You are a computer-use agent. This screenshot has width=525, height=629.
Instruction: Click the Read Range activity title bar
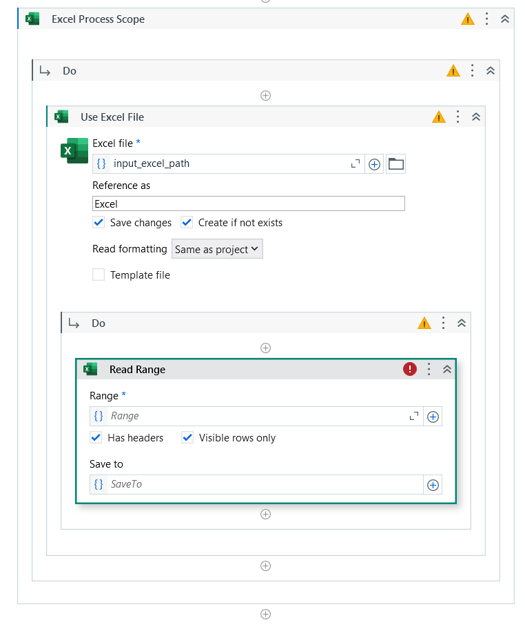click(266, 369)
